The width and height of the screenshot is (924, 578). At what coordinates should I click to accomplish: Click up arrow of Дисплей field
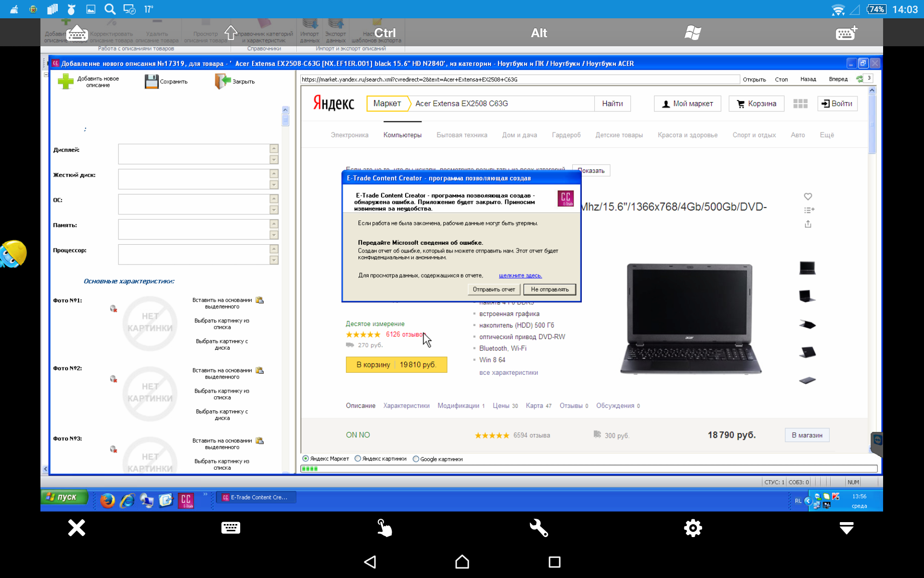click(274, 149)
